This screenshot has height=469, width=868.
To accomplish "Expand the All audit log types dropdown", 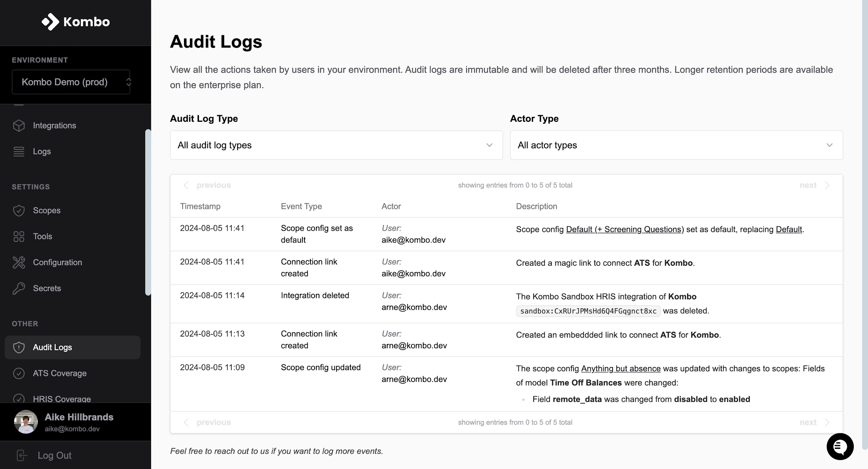I will [336, 145].
